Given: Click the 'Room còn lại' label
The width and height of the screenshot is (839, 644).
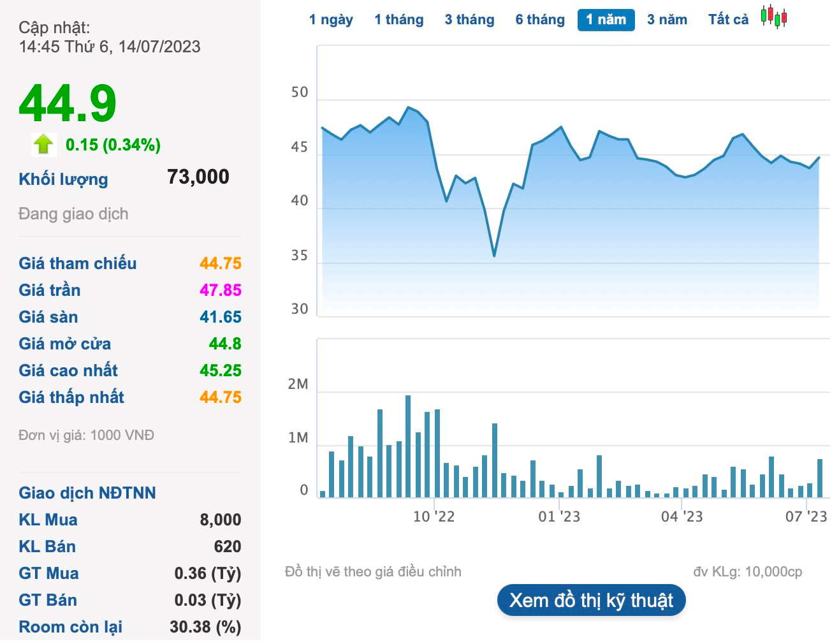Looking at the screenshot, I should (x=71, y=627).
